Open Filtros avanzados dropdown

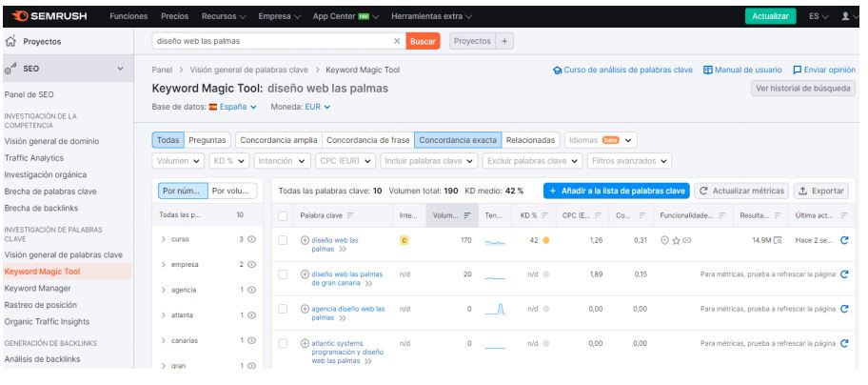coord(629,161)
